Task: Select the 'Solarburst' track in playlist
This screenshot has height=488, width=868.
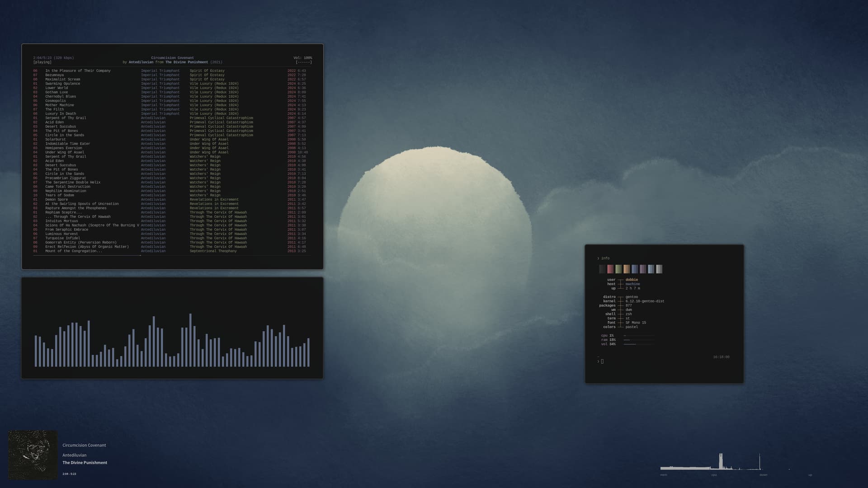Action: 55,140
